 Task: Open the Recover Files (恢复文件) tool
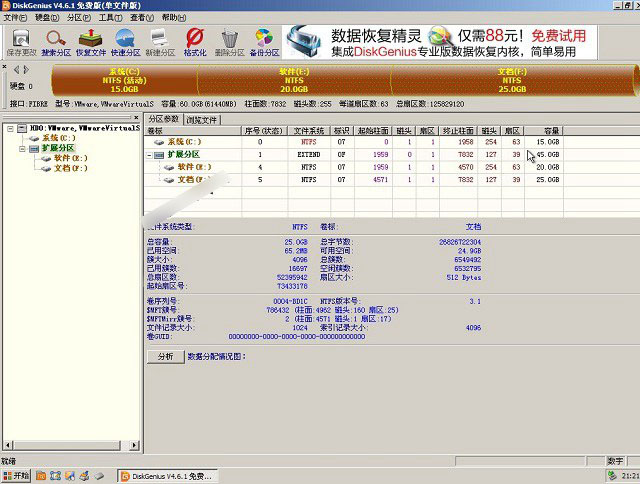pyautogui.click(x=91, y=42)
